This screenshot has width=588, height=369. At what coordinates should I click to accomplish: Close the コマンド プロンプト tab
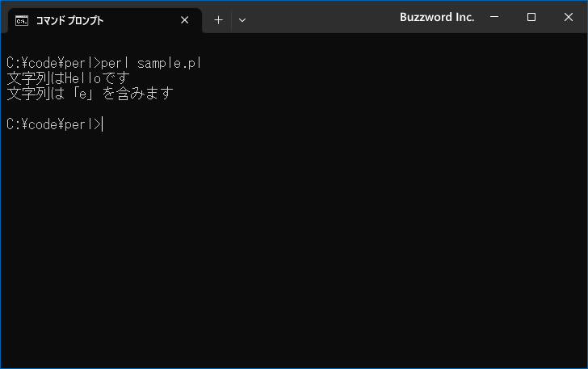tap(184, 20)
